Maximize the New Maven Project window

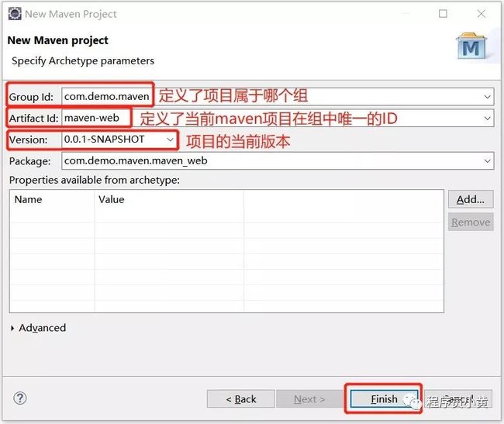pyautogui.click(x=443, y=13)
